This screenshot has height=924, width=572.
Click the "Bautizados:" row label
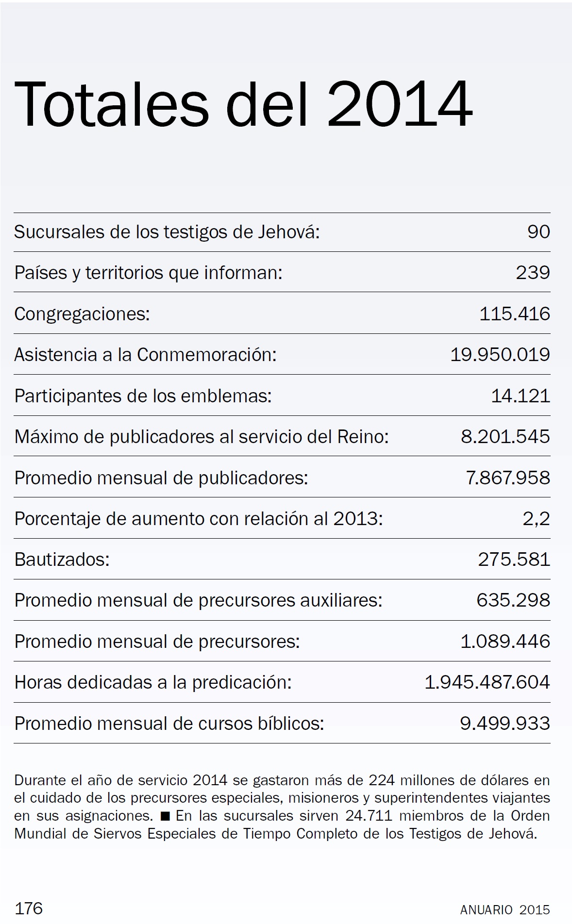click(x=62, y=560)
